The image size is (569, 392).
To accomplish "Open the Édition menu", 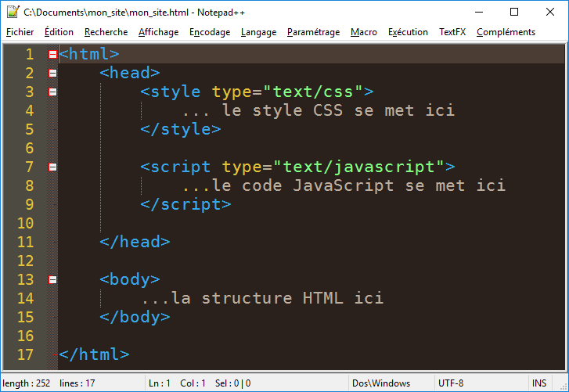I will coord(59,32).
